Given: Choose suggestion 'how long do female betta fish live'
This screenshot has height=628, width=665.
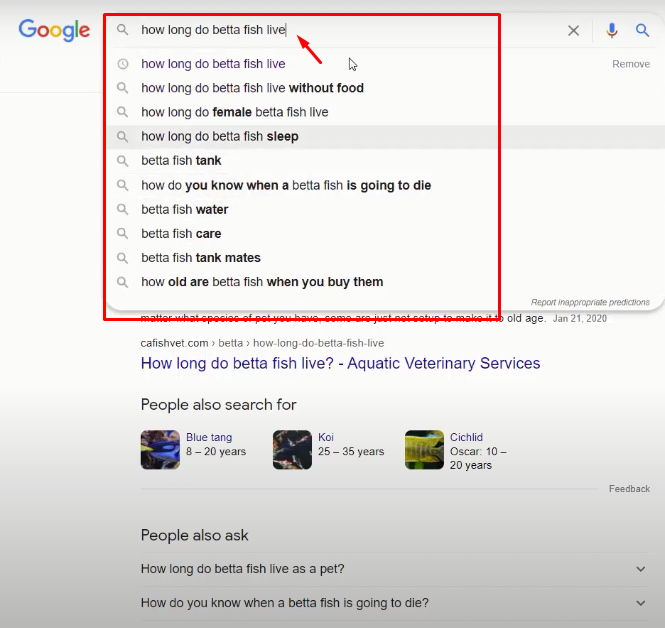Looking at the screenshot, I should tap(235, 112).
